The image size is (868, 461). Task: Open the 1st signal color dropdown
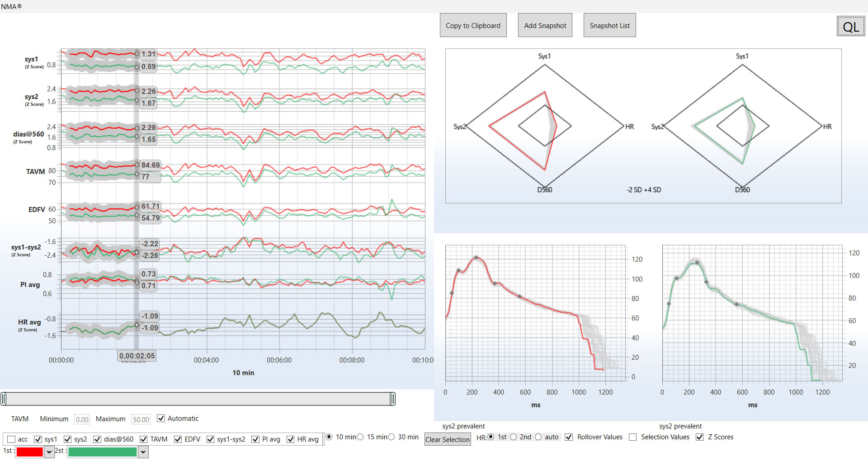tap(48, 452)
